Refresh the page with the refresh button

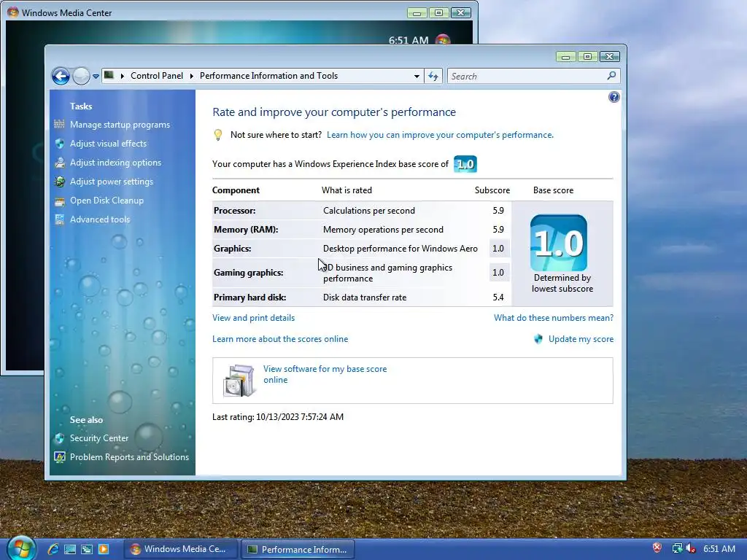click(433, 76)
